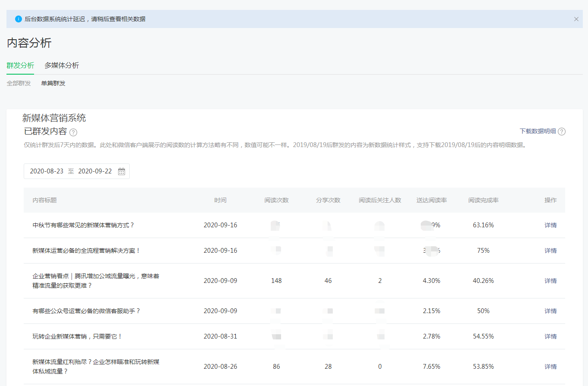588x386 pixels.
Task: Click the 阅读完成率 column header
Action: pos(483,200)
